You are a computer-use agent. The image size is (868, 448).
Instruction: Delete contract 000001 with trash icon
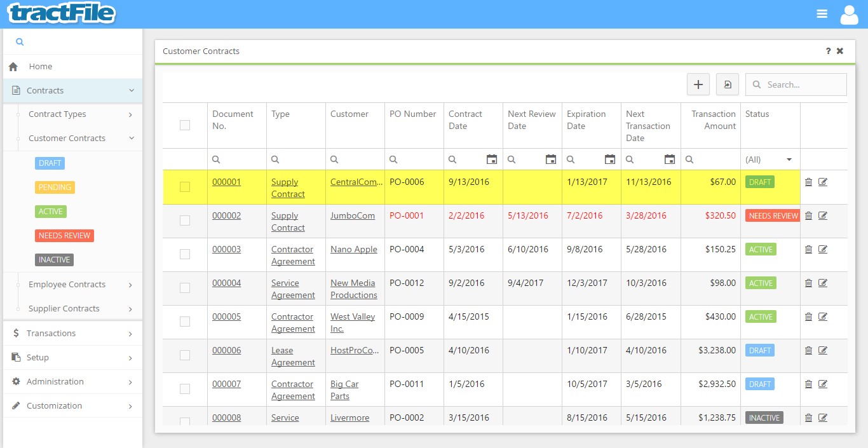pos(808,182)
